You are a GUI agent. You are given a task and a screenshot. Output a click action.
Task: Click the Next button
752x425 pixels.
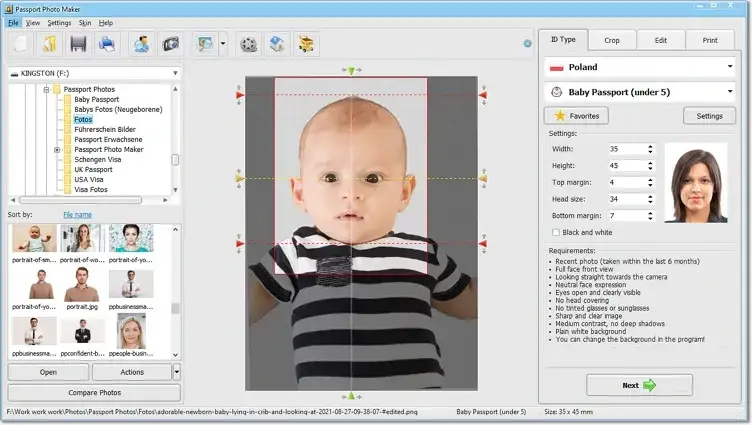639,385
